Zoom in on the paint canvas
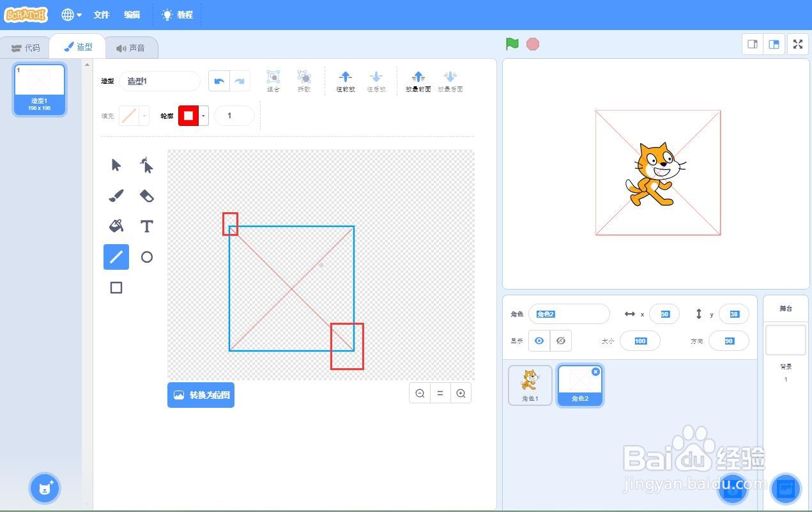This screenshot has height=512, width=812. 461,393
